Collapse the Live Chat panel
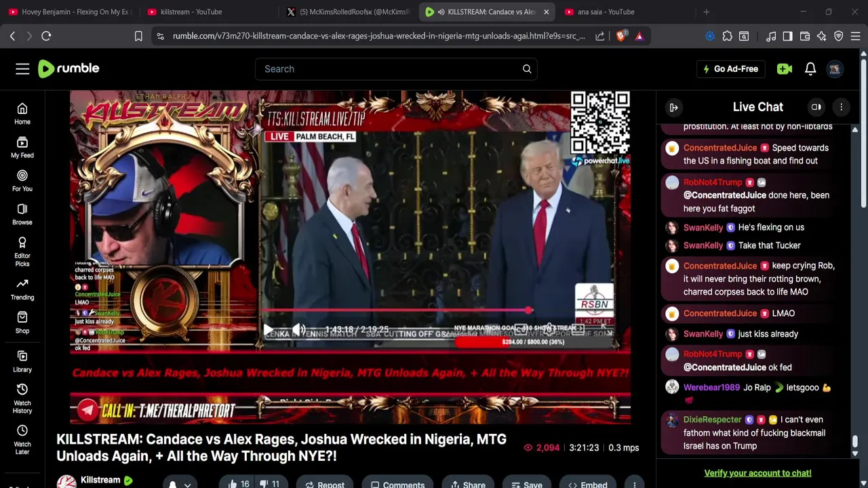The image size is (868, 488). coord(674,107)
